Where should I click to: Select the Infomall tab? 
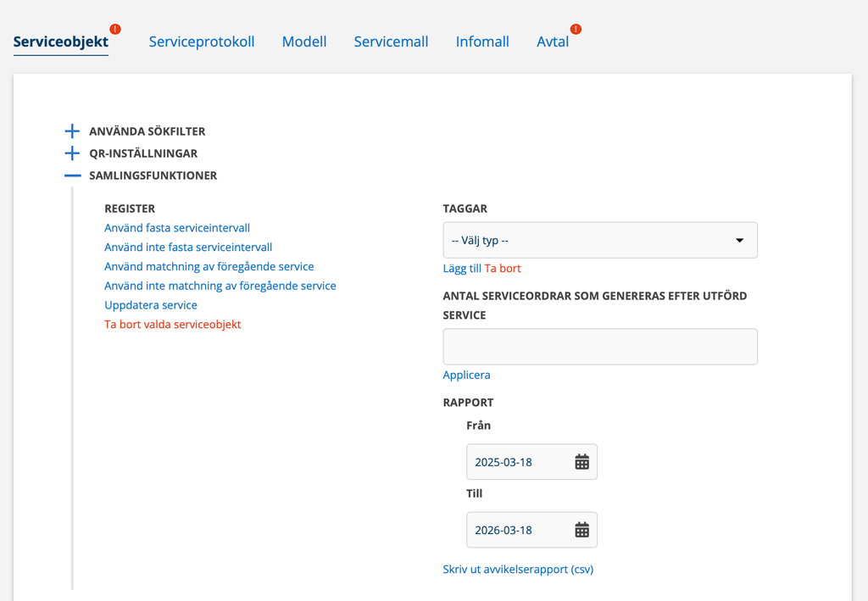click(482, 42)
